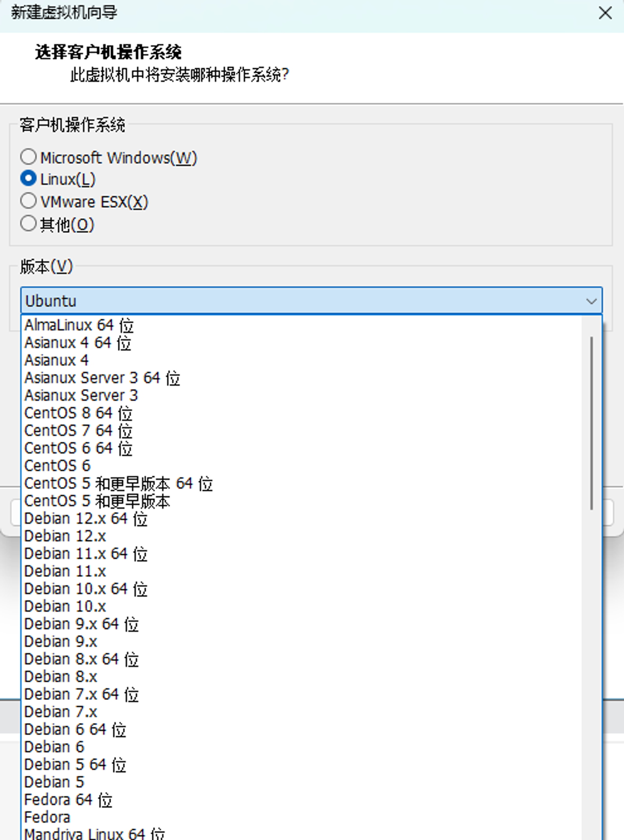Select the CentOS 5 和更早版本 entry

(x=301, y=501)
